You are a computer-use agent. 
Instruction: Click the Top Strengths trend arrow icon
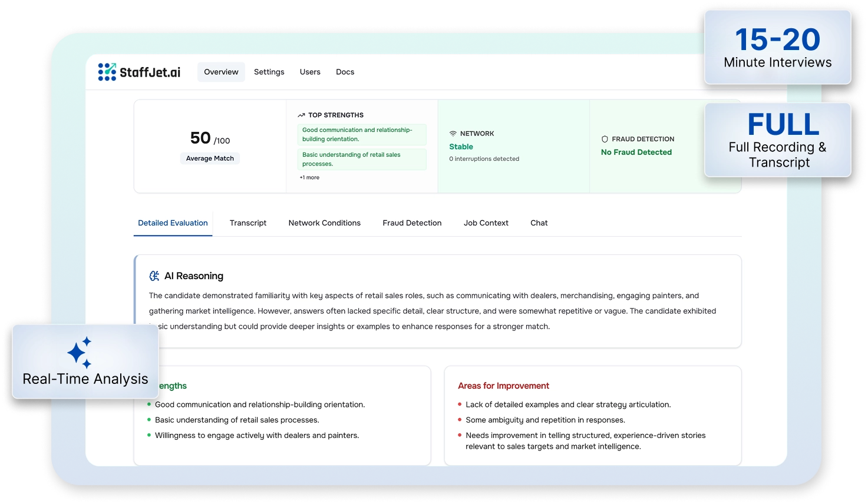(301, 115)
